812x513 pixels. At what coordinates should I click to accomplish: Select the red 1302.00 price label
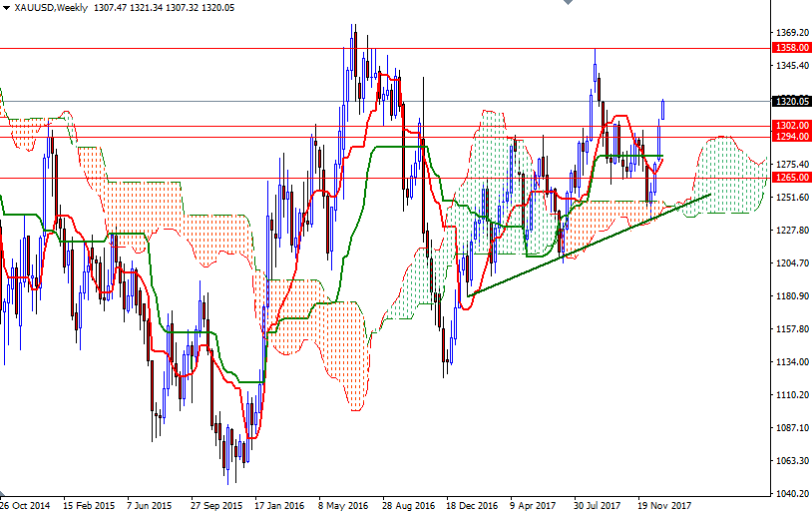[789, 125]
